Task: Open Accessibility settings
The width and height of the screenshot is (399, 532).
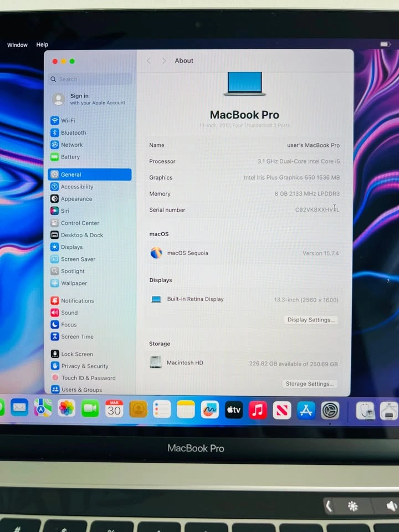Action: click(72, 187)
